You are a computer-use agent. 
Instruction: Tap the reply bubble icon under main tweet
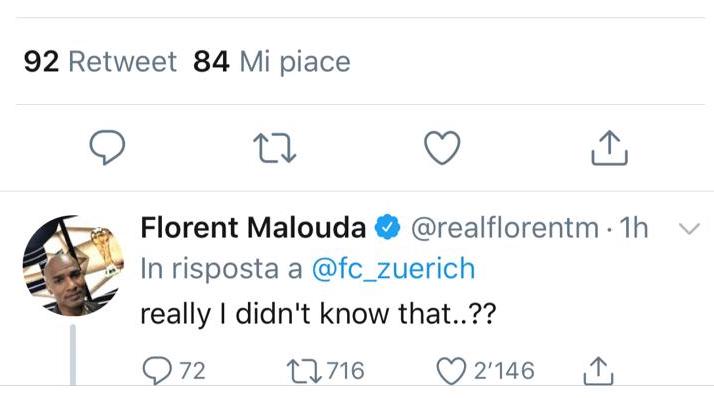click(107, 147)
